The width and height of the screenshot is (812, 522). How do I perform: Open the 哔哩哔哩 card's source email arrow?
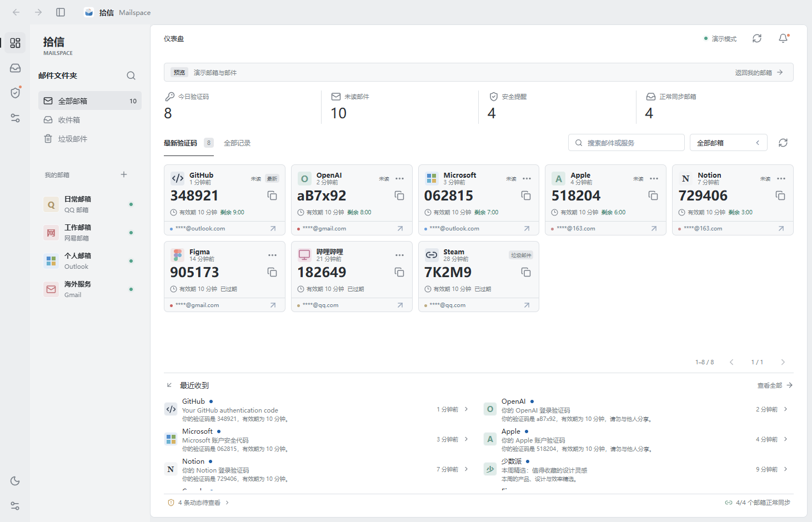coord(400,305)
